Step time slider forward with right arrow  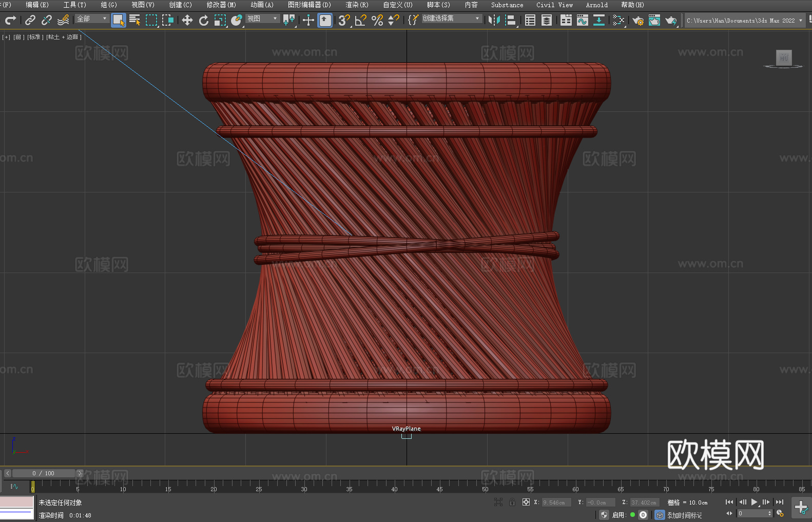coord(80,473)
